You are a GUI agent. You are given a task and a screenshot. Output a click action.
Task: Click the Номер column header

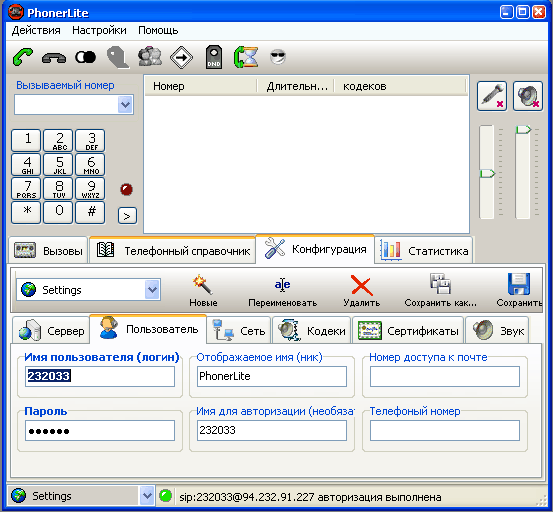200,86
